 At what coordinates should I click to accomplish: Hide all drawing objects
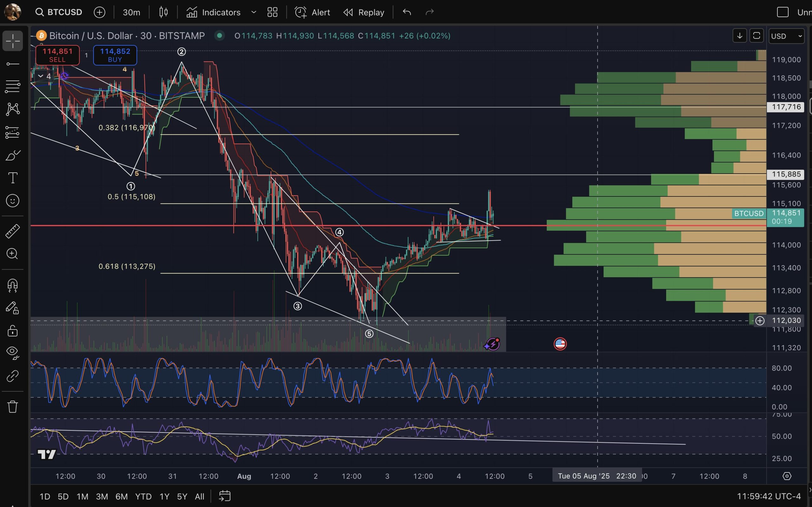[x=12, y=352]
